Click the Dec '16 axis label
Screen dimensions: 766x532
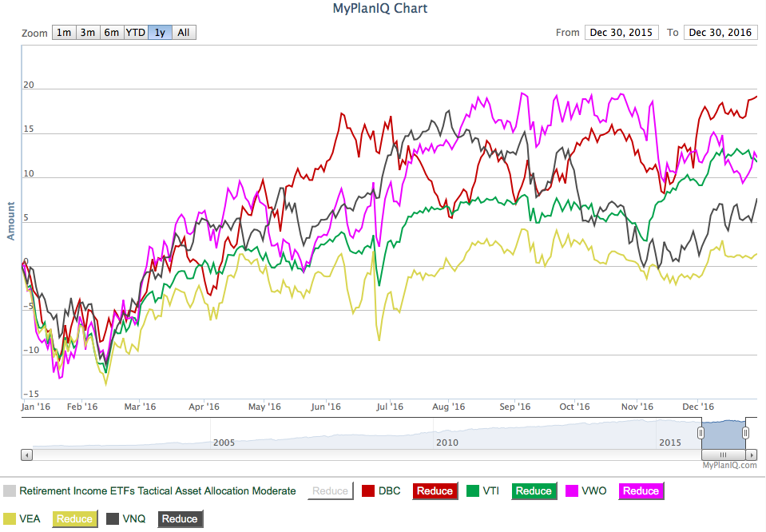coord(698,407)
